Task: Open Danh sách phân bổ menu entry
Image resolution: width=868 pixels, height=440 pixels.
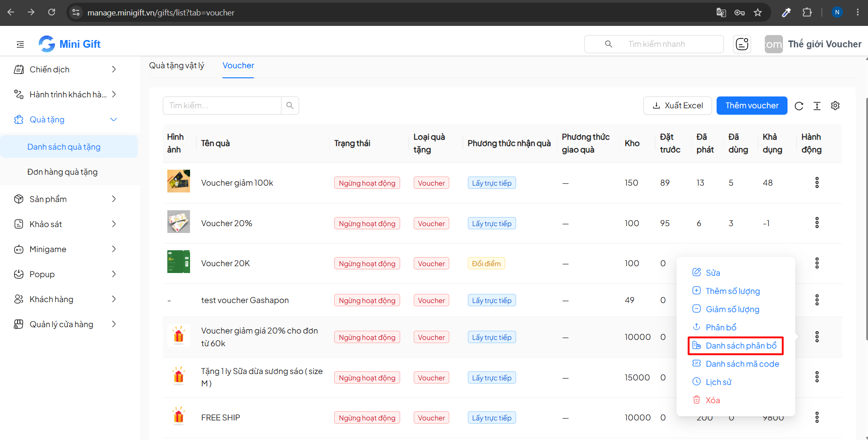Action: [x=736, y=345]
